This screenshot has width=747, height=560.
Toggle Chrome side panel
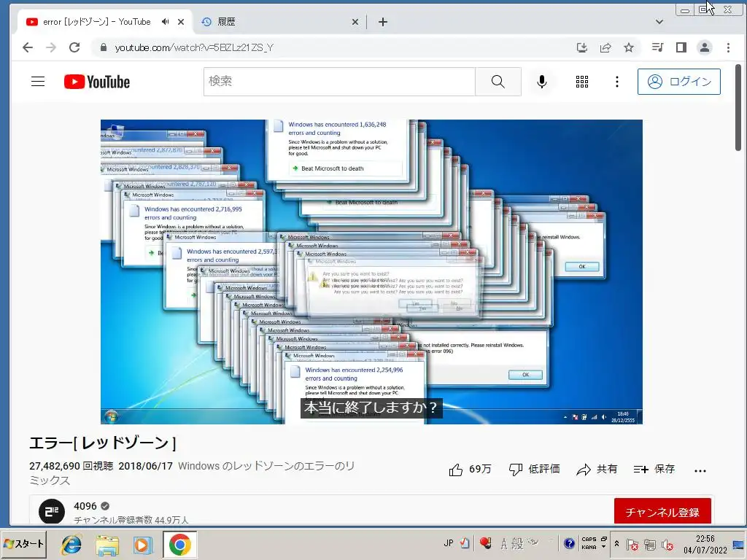point(681,47)
